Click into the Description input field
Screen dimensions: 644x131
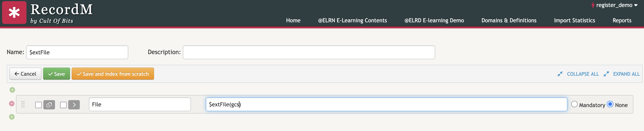[309, 52]
